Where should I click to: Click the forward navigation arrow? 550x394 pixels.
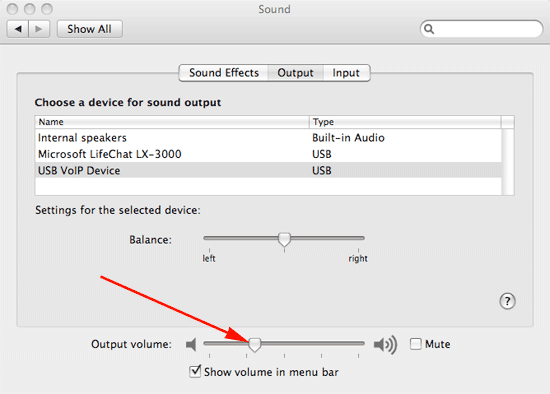point(39,29)
